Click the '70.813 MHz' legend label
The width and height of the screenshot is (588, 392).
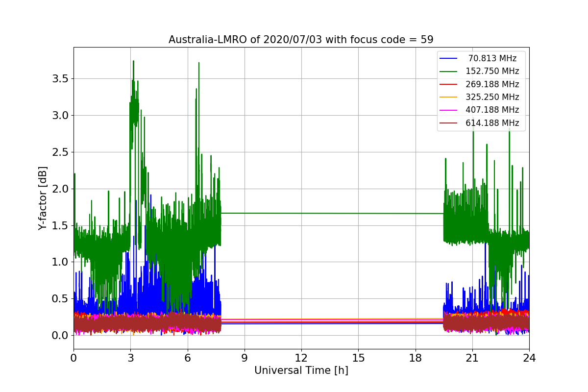click(492, 58)
